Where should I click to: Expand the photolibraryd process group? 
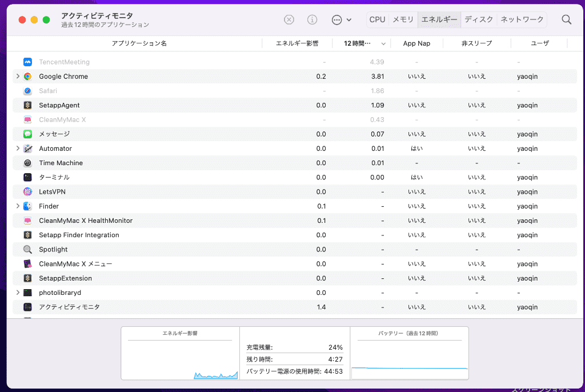18,293
